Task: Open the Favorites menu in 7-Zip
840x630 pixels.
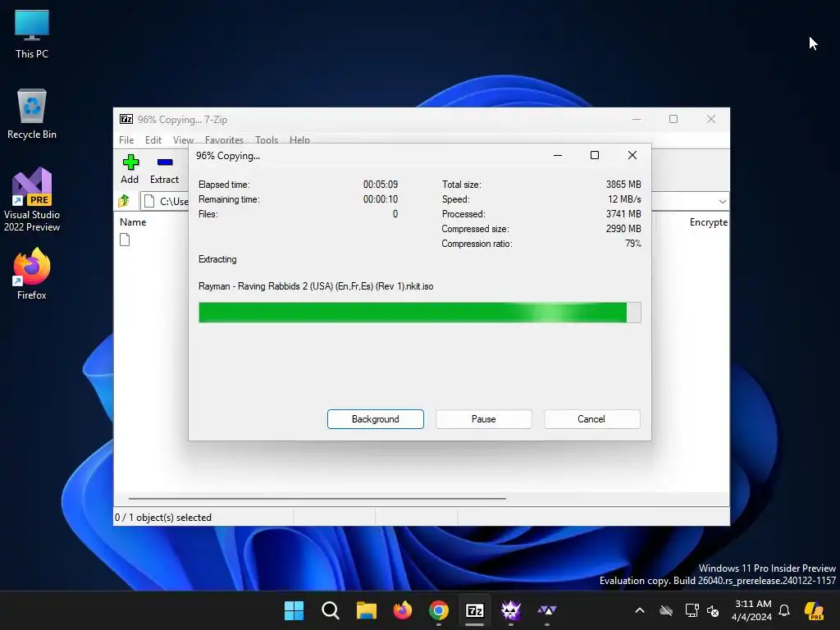Action: (224, 139)
